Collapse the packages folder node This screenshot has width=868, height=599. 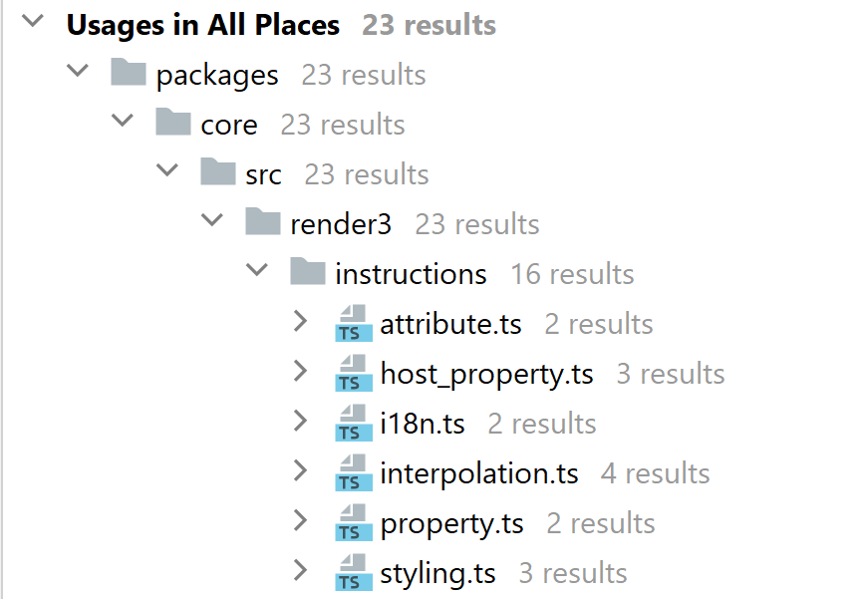(78, 71)
